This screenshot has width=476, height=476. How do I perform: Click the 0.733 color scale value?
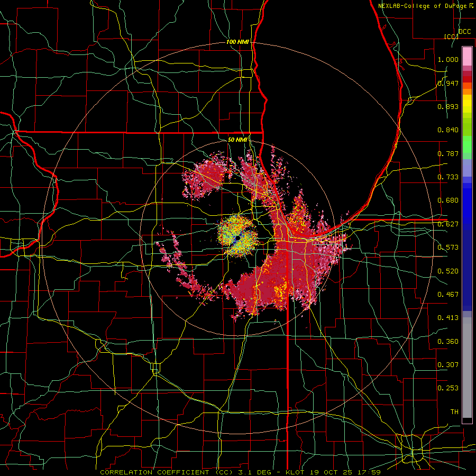point(448,177)
